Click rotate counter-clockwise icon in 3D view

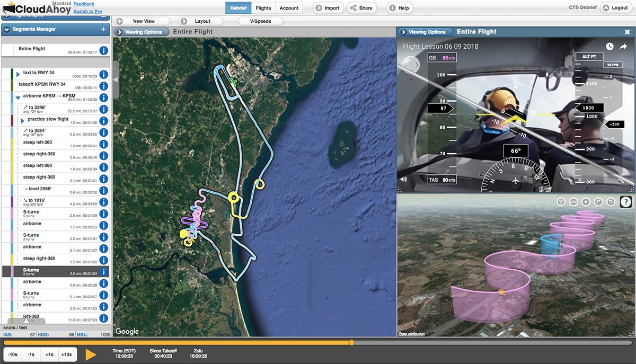[x=611, y=202]
